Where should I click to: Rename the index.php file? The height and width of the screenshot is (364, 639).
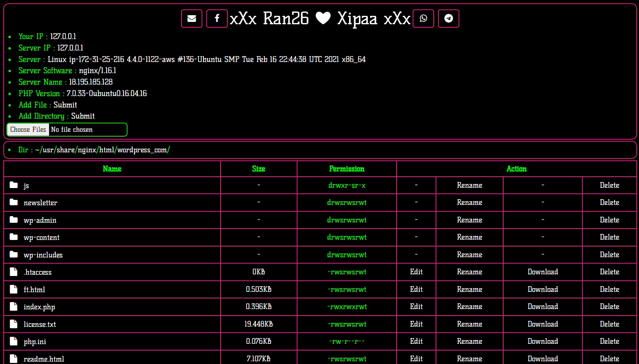pyautogui.click(x=470, y=306)
